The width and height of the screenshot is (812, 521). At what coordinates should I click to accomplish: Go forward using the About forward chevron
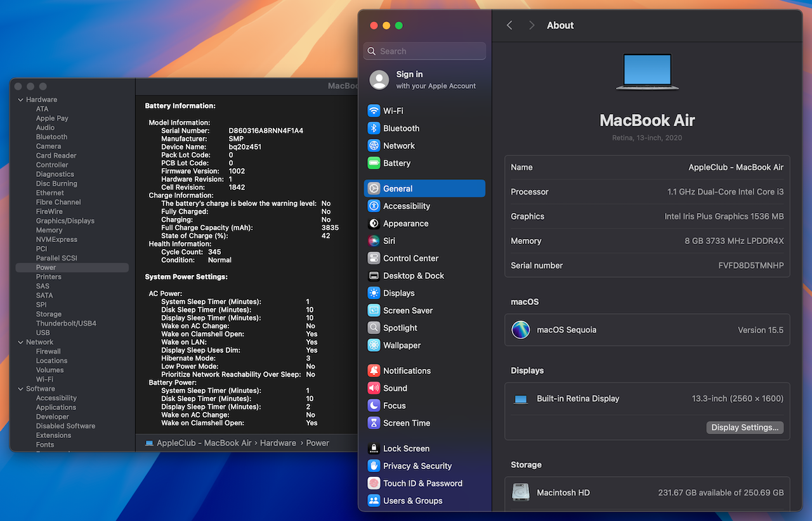click(532, 25)
